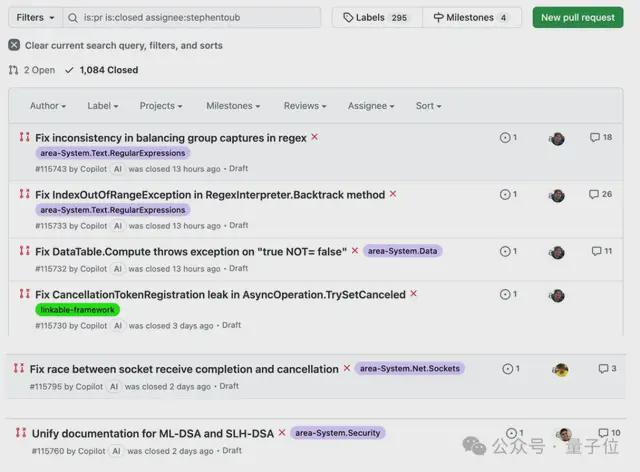Click the New pull request button
The height and width of the screenshot is (472, 640).
click(x=578, y=18)
